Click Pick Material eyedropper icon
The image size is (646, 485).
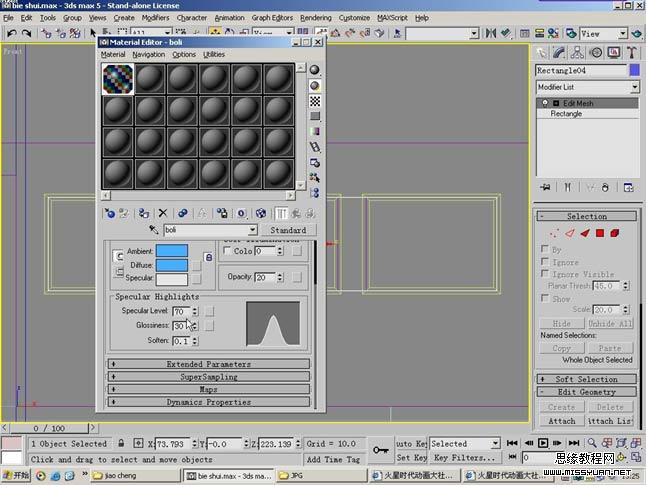pyautogui.click(x=153, y=230)
